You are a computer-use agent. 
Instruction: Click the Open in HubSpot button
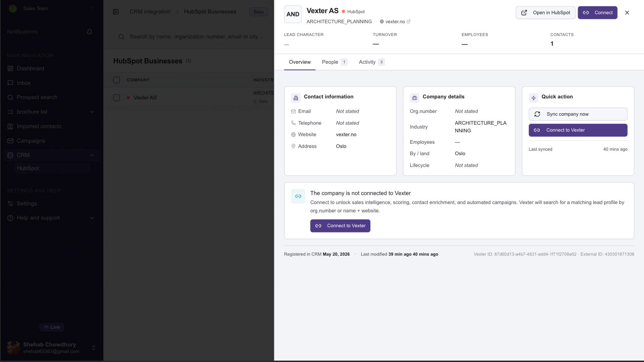click(546, 13)
